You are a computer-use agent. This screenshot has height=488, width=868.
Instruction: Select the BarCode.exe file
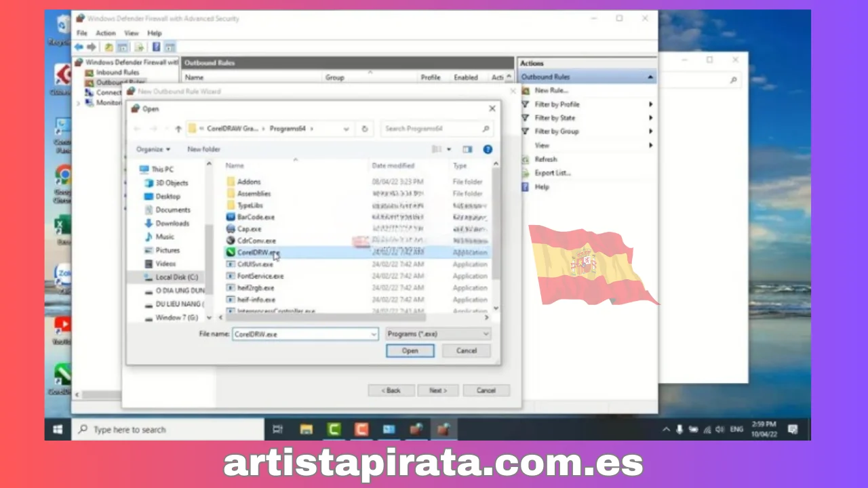click(255, 217)
